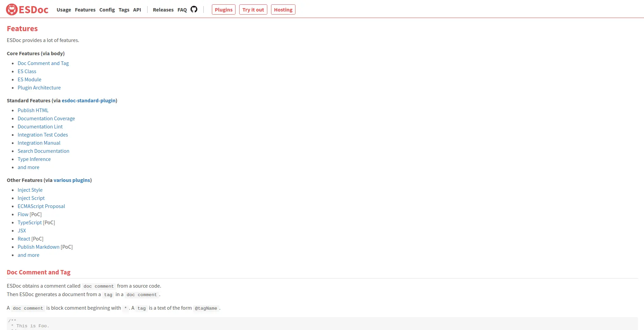The image size is (644, 330).
Task: Open the TypeScript link
Action: tap(30, 223)
